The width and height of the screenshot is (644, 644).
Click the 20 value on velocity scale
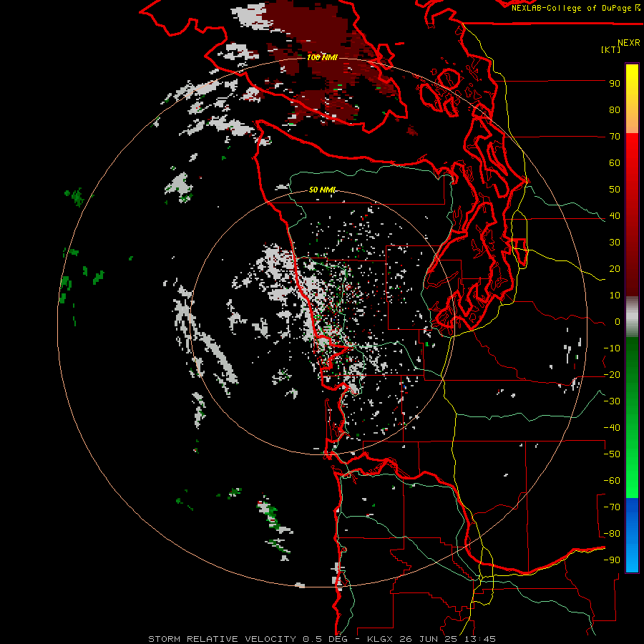tap(615, 269)
